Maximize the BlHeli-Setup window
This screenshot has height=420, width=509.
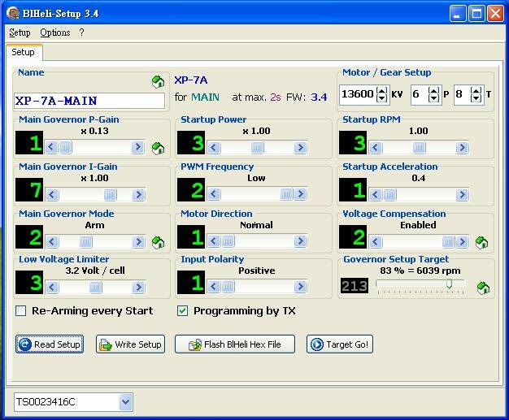pyautogui.click(x=476, y=14)
